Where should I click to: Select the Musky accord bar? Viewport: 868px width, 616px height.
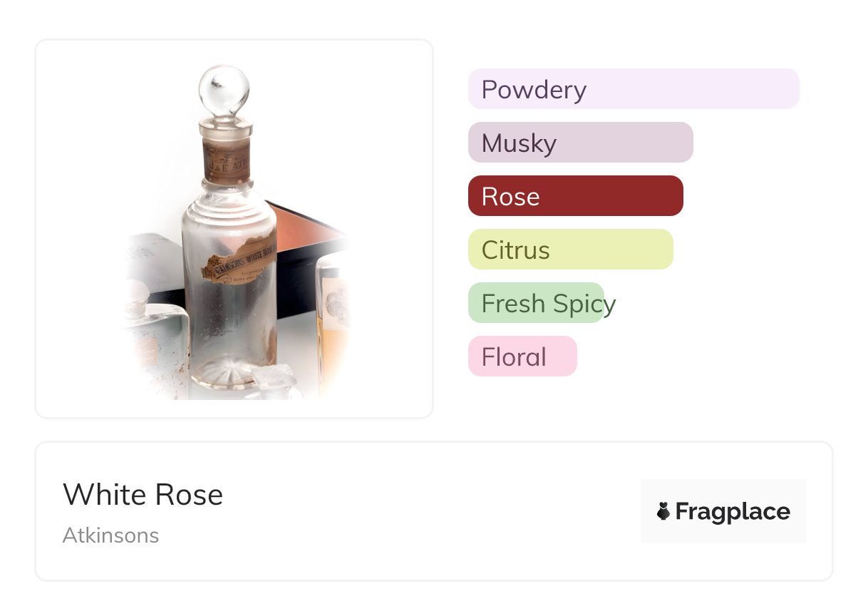pyautogui.click(x=580, y=143)
